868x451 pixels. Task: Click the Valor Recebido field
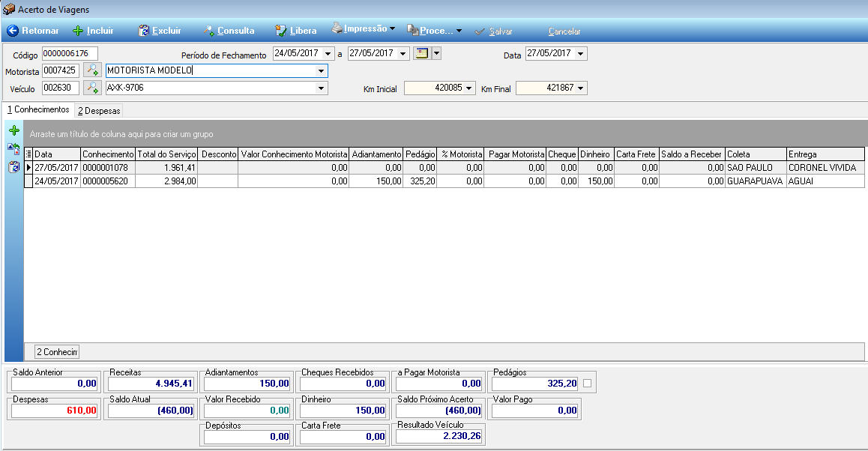pos(247,411)
